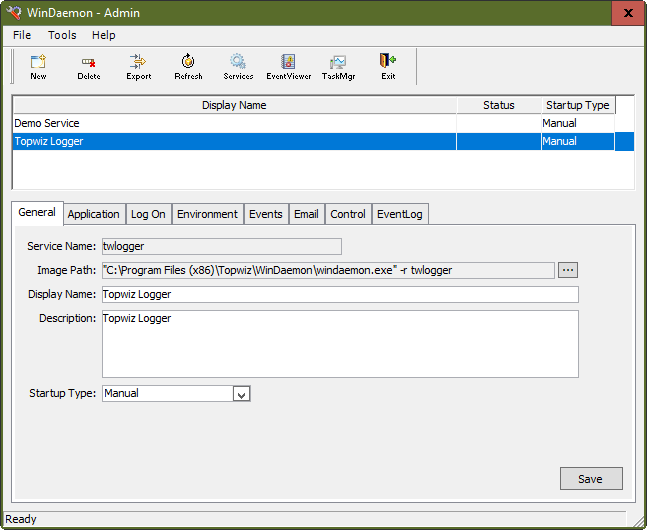Open the Tools menu
Viewport: 647px width, 530px height.
tap(62, 35)
